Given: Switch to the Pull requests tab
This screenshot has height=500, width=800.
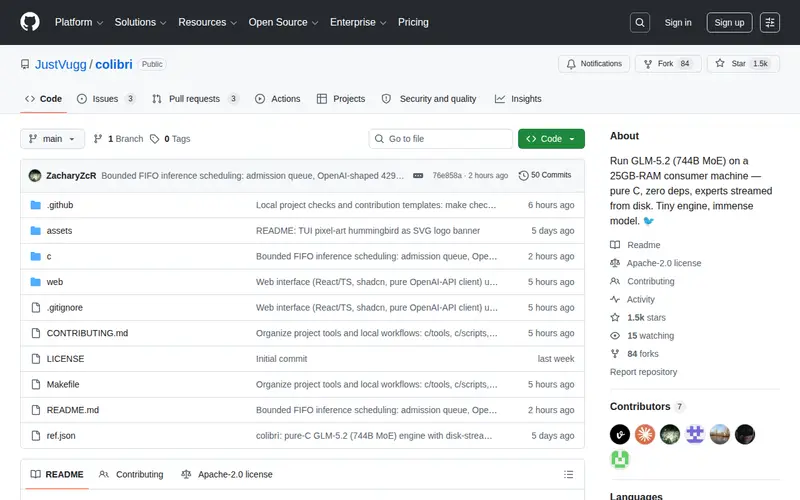Looking at the screenshot, I should click(x=195, y=99).
